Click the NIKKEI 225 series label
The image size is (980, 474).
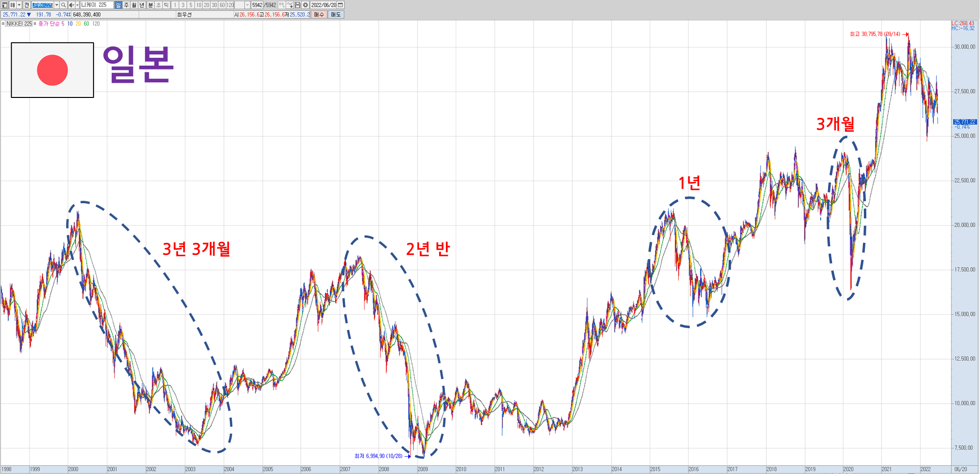[19, 24]
